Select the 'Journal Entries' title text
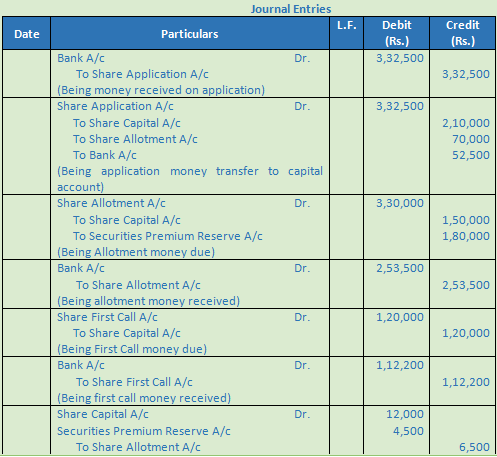Image resolution: width=497 pixels, height=457 pixels. pos(291,9)
